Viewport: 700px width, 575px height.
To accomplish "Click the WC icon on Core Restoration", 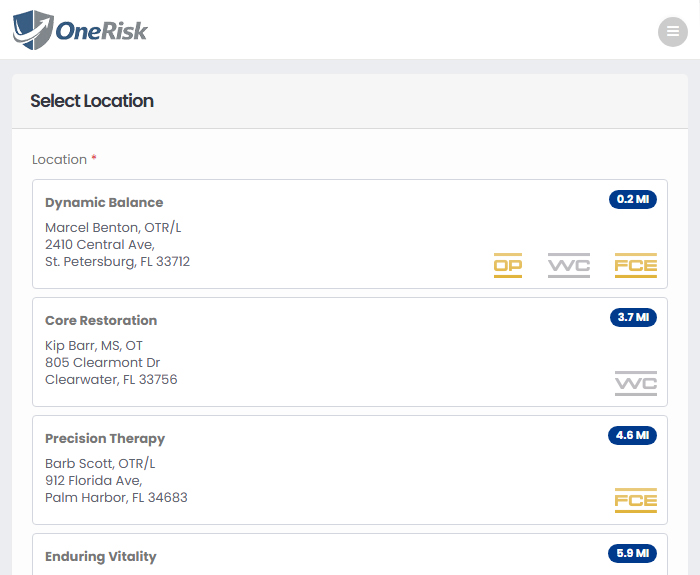I will click(636, 383).
